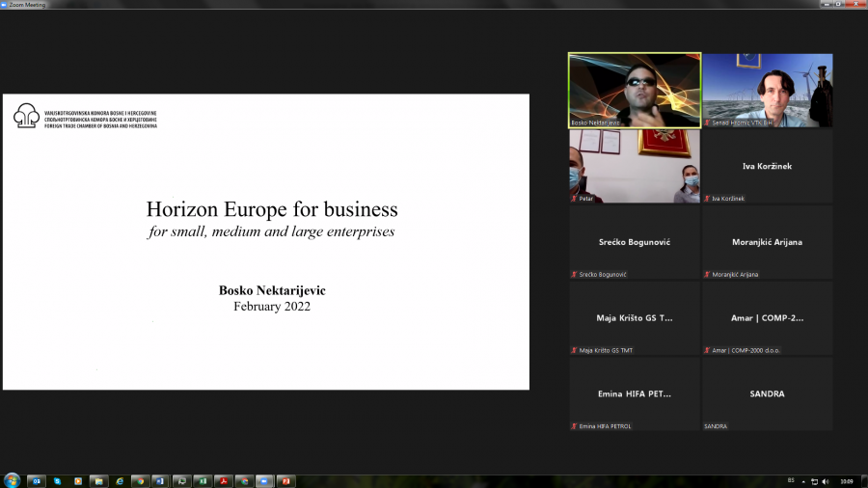Click the monitor icon between Word and Excel
Image resolution: width=868 pixels, height=488 pixels.
point(181,481)
